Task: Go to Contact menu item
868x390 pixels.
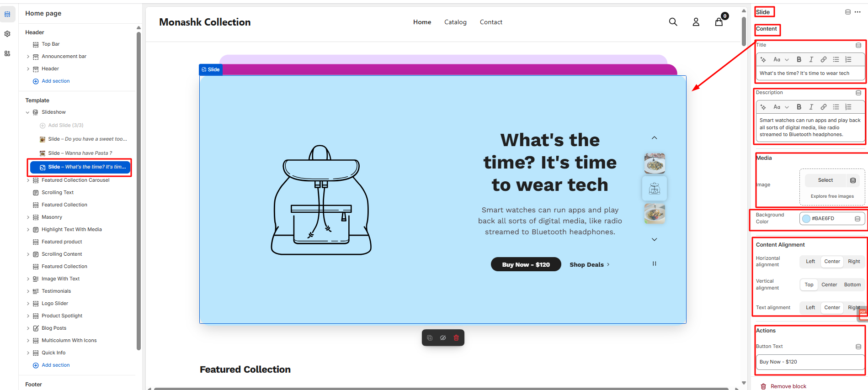Action: coord(491,22)
